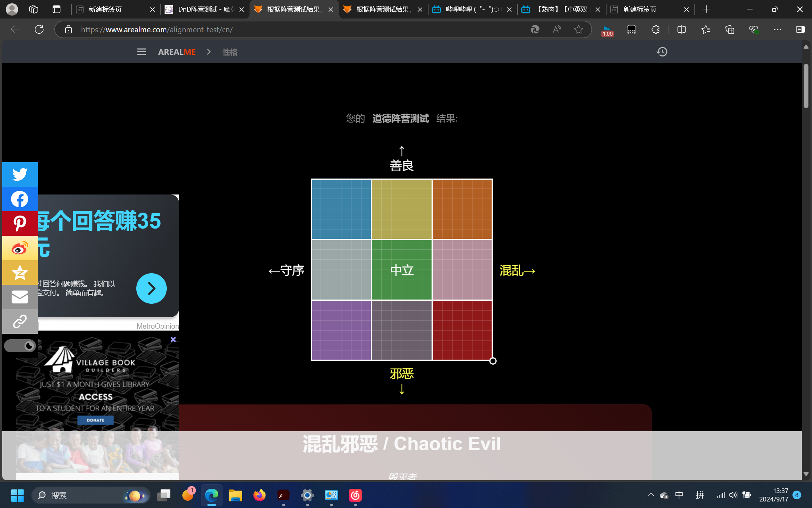Click the 性格 breadcrumb link
This screenshot has width=812, height=508.
coord(230,52)
